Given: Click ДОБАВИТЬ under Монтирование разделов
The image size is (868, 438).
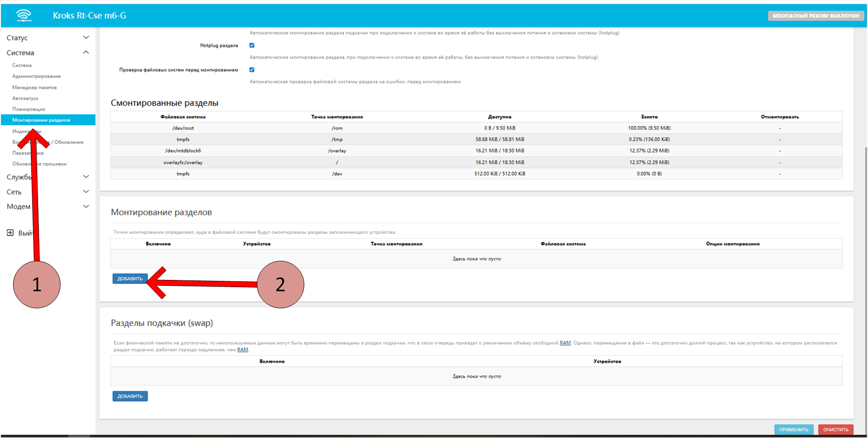Looking at the screenshot, I should [x=130, y=279].
